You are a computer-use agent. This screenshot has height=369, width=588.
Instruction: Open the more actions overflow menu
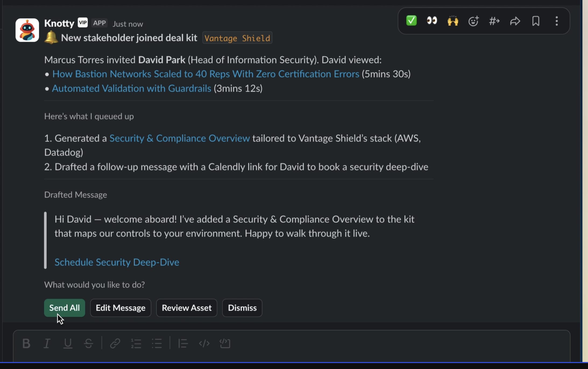556,21
